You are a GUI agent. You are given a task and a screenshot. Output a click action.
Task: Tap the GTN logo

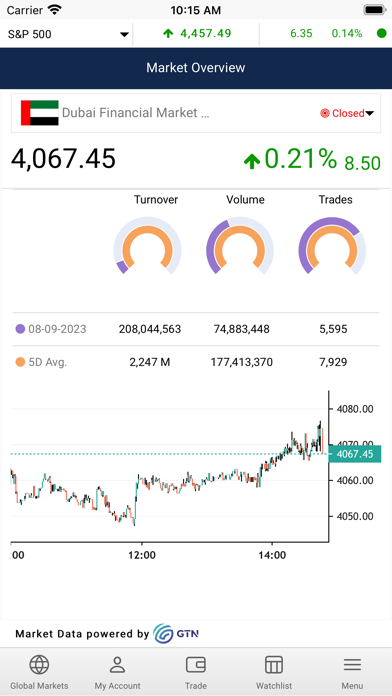[176, 633]
